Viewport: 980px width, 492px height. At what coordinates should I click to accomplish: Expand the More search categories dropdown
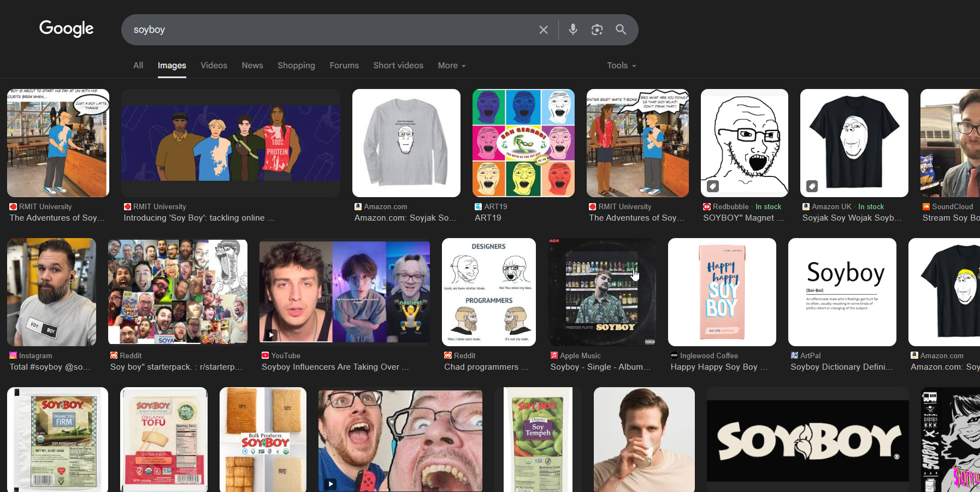click(x=452, y=66)
